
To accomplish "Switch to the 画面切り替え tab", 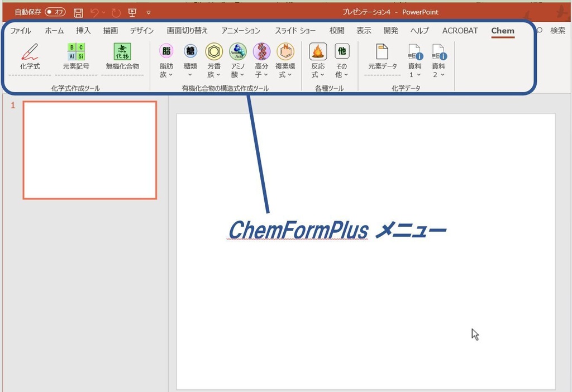I will 187,31.
